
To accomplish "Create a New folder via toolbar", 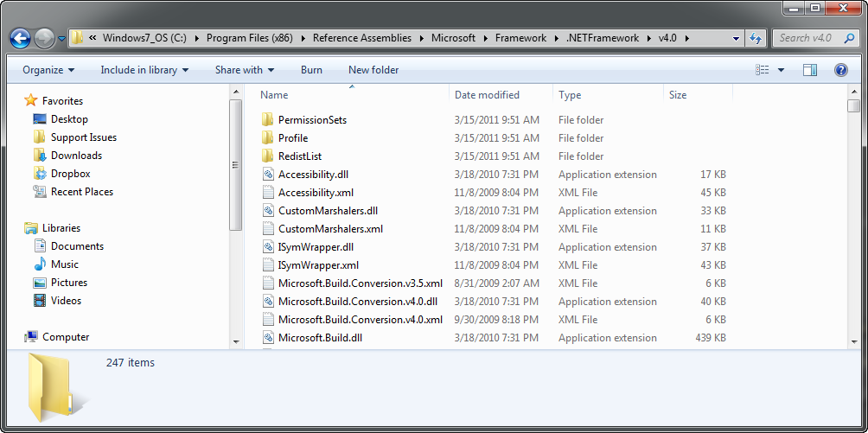I will [x=373, y=70].
